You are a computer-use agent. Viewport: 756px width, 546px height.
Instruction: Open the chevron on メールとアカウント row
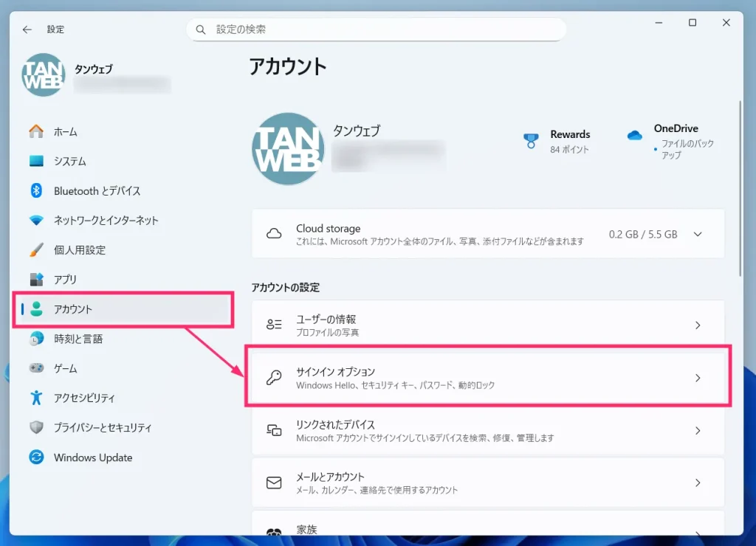pyautogui.click(x=698, y=483)
